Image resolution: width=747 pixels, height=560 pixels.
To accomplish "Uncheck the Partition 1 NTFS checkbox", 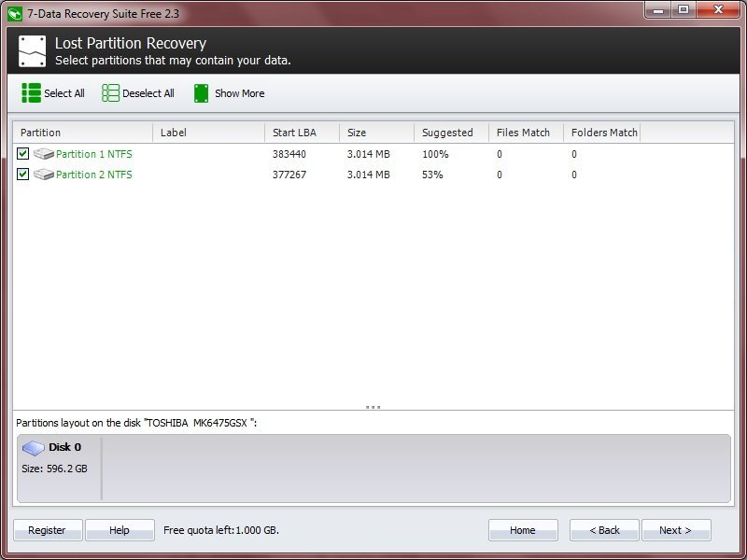I will pos(22,154).
